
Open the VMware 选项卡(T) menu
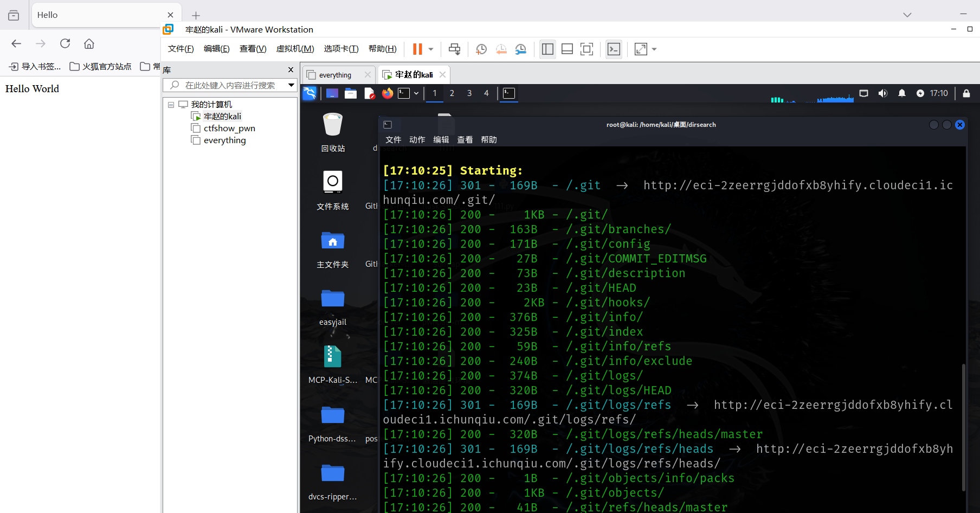click(x=341, y=49)
